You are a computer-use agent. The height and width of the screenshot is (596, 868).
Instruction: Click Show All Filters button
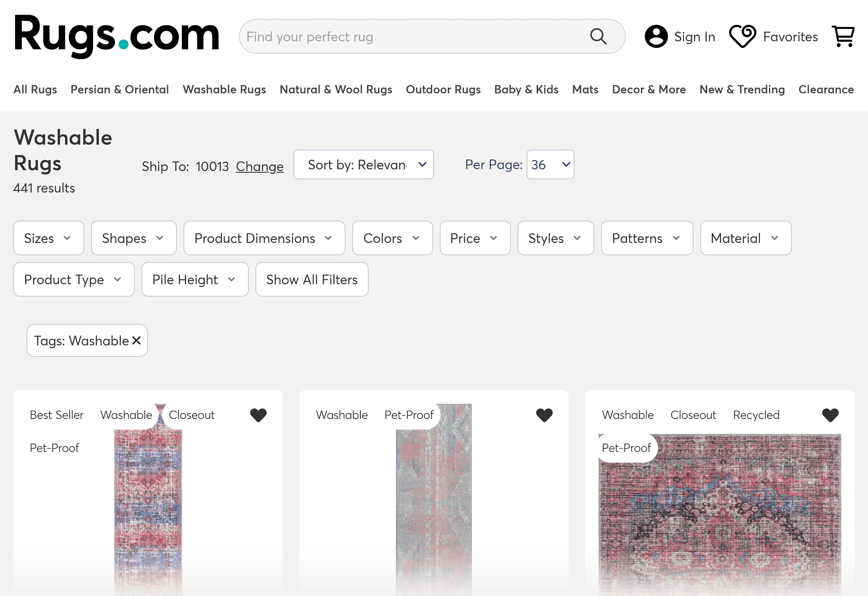(312, 279)
